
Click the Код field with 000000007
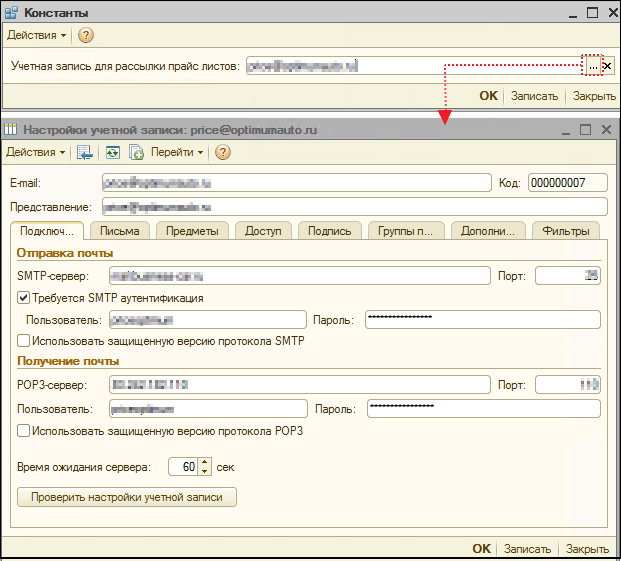click(x=568, y=183)
